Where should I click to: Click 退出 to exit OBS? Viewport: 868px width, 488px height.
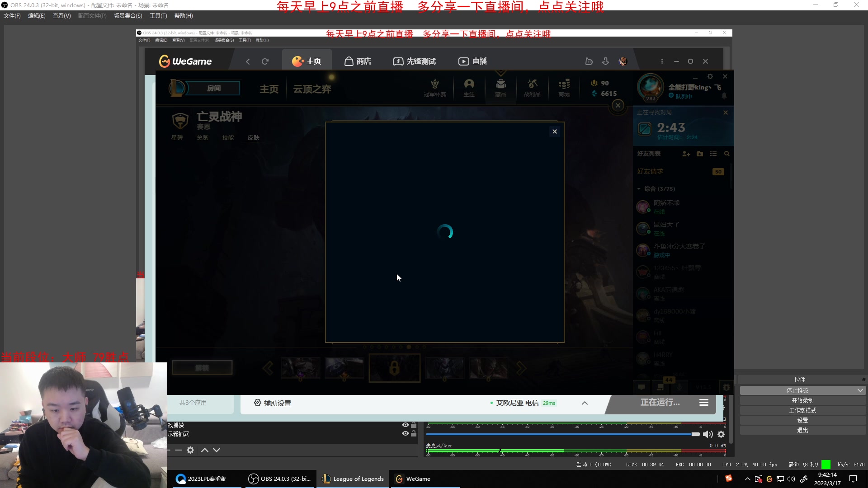[x=802, y=430]
